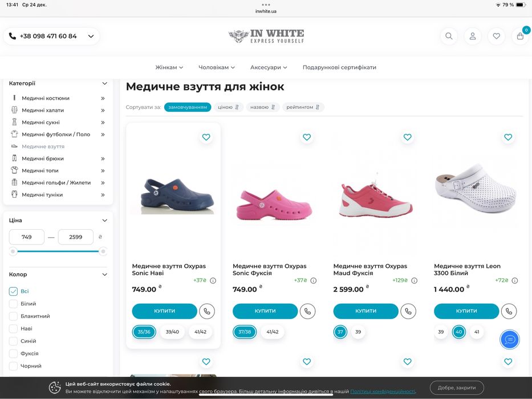532x399 pixels.
Task: Check the Чорний color filter
Action: (13, 366)
